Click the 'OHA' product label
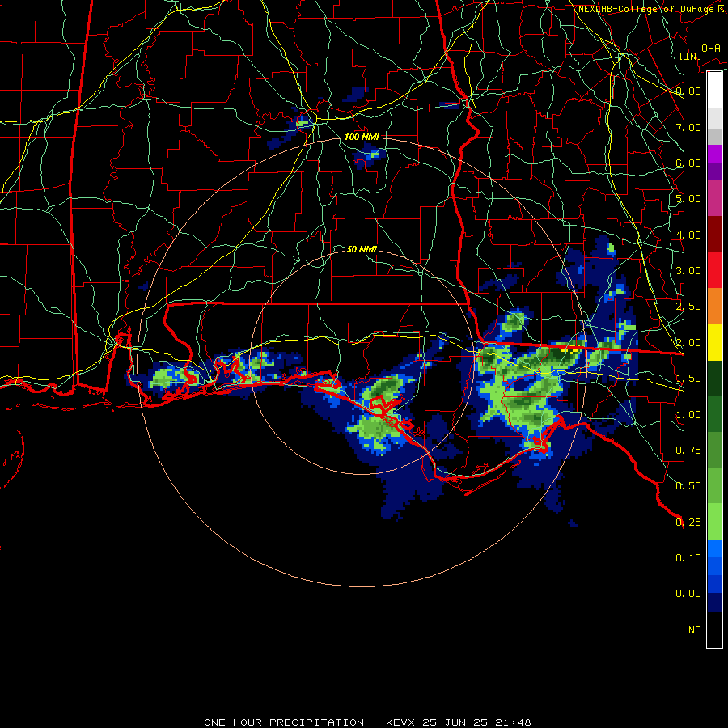This screenshot has width=728, height=728. [x=710, y=49]
